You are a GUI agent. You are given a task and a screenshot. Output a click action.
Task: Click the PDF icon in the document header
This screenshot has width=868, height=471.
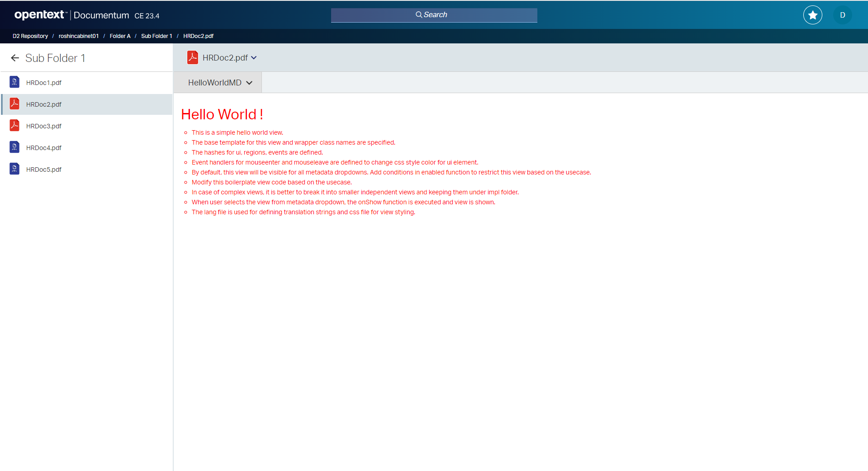192,57
